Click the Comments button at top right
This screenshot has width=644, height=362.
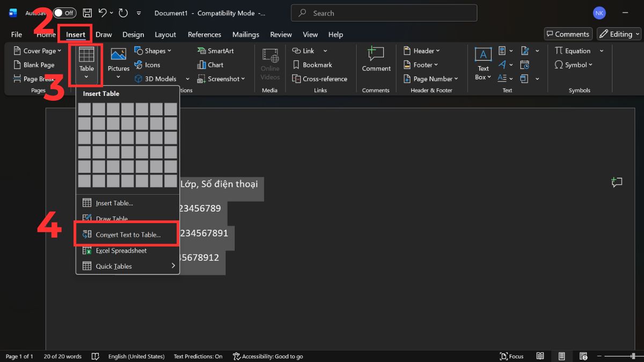click(x=568, y=34)
